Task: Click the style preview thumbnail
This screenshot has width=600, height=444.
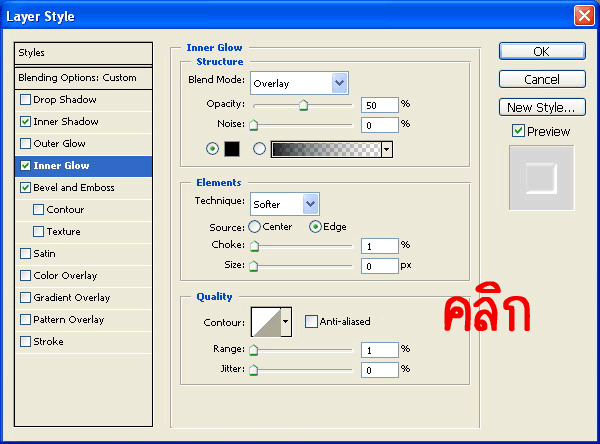Action: [541, 178]
